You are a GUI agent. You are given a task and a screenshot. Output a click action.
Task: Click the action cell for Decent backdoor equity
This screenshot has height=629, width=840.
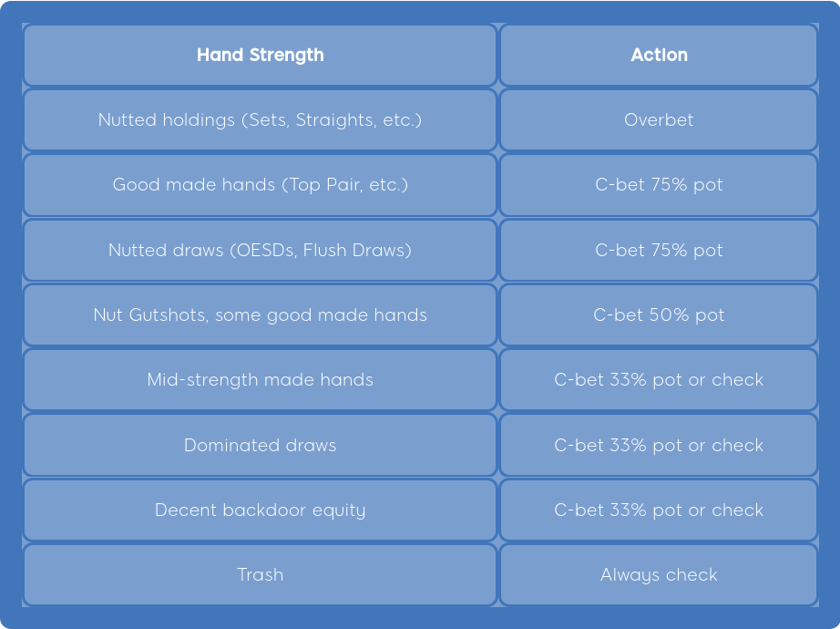(x=659, y=510)
